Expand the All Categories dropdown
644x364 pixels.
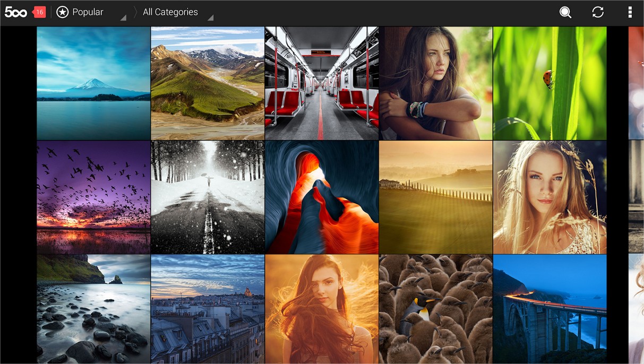(170, 12)
